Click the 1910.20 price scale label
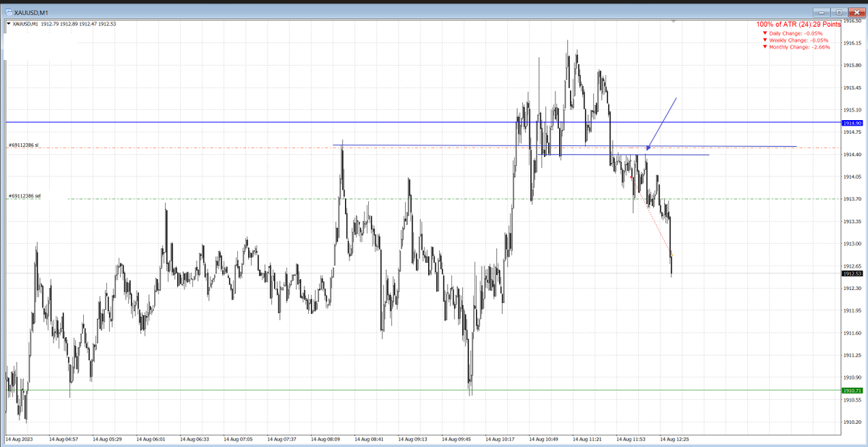Image resolution: width=868 pixels, height=447 pixels. click(853, 422)
